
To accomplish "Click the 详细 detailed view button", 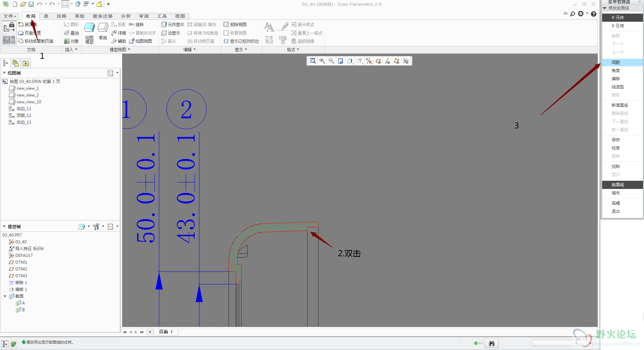I will [119, 33].
